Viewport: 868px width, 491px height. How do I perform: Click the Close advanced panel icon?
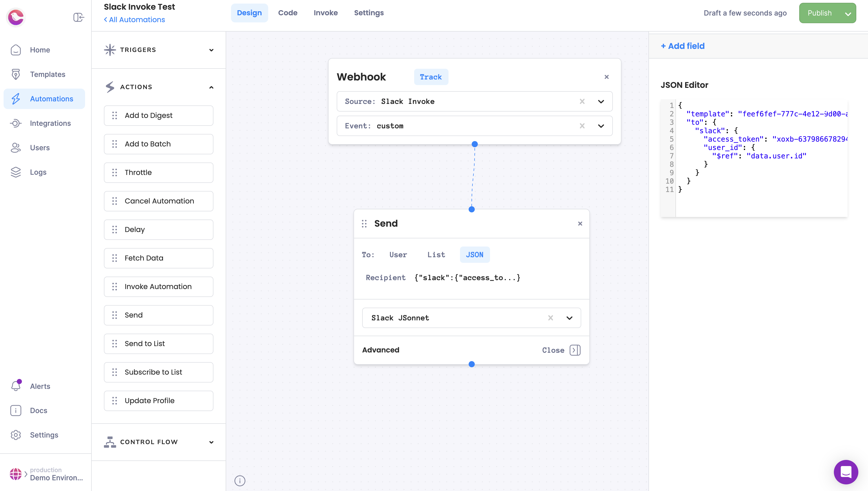[x=575, y=350]
